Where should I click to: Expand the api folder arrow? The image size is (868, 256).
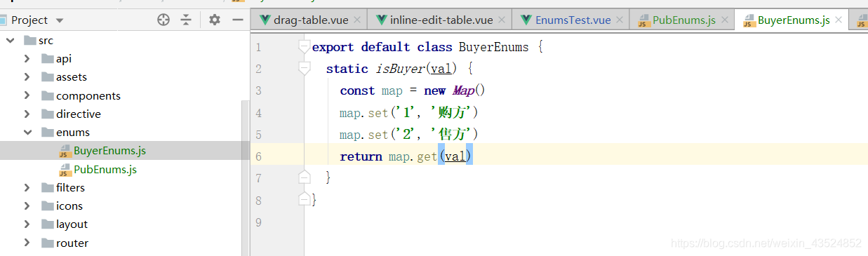(27, 59)
